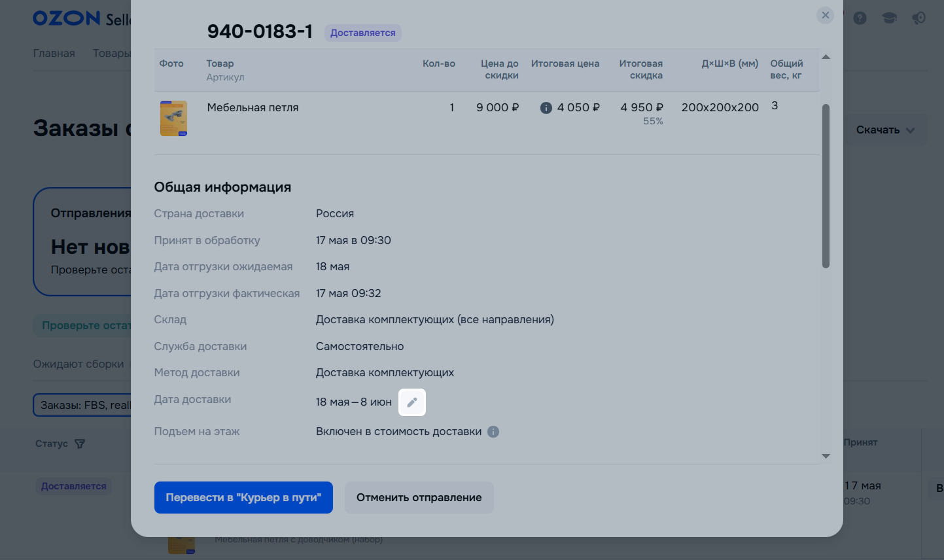
Task: Open the Товары menu item
Action: pos(111,53)
